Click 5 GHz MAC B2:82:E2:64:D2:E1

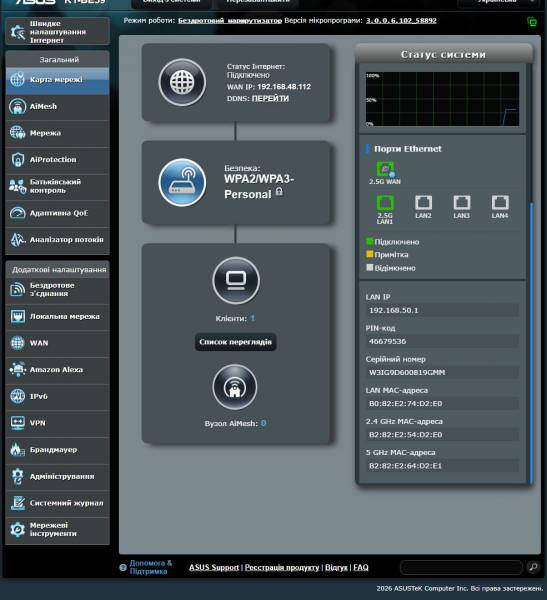[x=442, y=466]
